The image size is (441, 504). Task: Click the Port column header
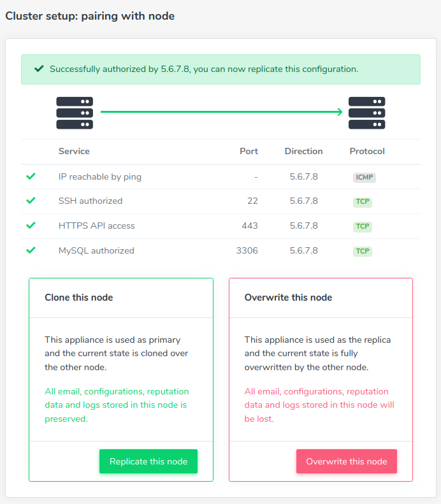coord(249,152)
